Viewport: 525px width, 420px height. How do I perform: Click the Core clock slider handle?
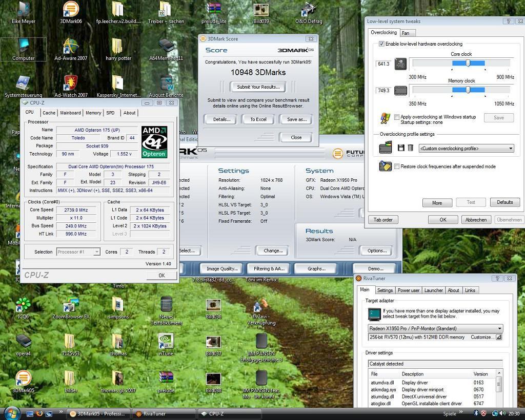point(468,63)
